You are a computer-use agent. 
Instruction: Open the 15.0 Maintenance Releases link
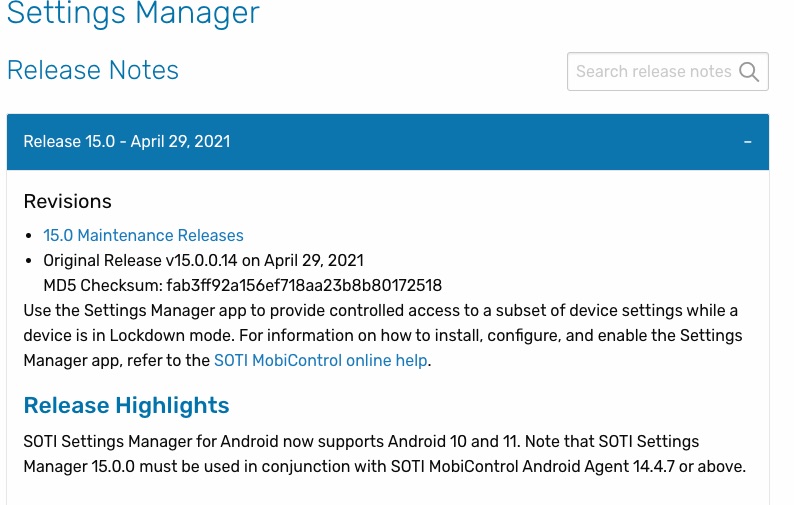143,236
